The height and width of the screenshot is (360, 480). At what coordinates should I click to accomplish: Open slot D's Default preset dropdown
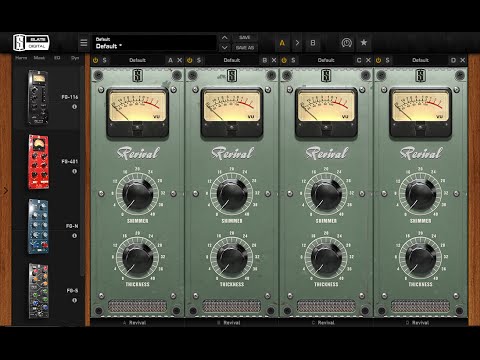[420, 60]
